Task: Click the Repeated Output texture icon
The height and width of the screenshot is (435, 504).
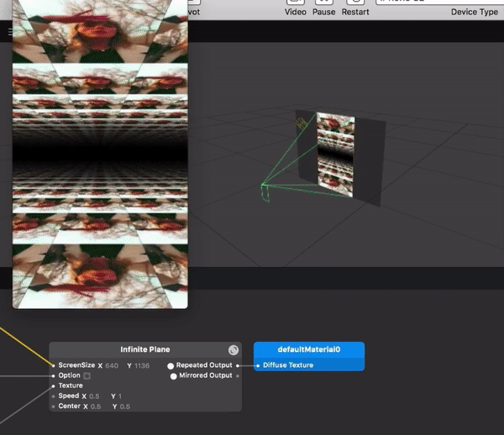Action: [x=171, y=366]
